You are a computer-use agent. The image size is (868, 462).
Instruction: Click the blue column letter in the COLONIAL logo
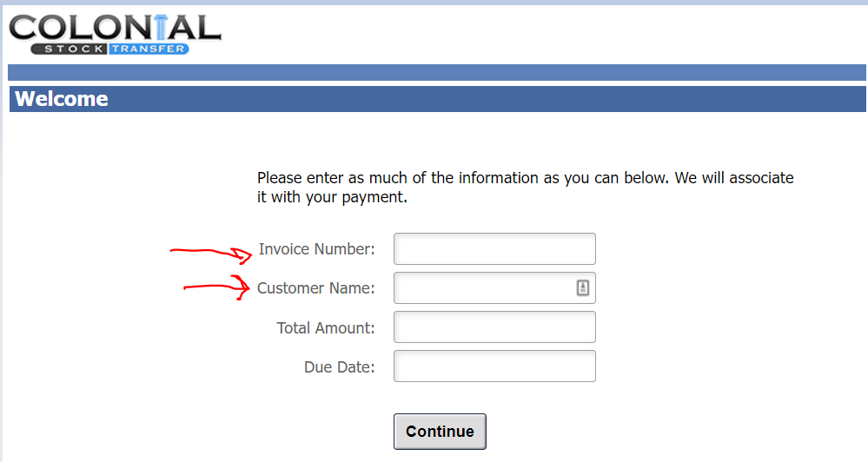point(163,27)
